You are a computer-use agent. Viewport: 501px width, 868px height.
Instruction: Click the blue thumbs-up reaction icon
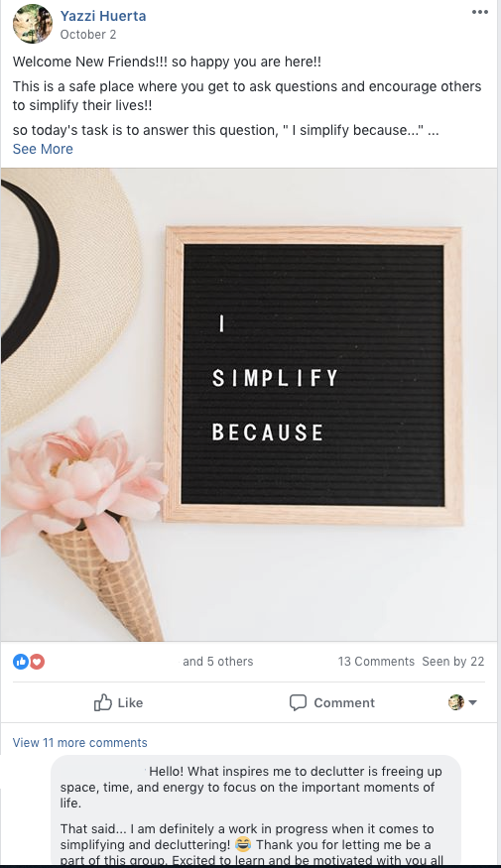point(21,661)
